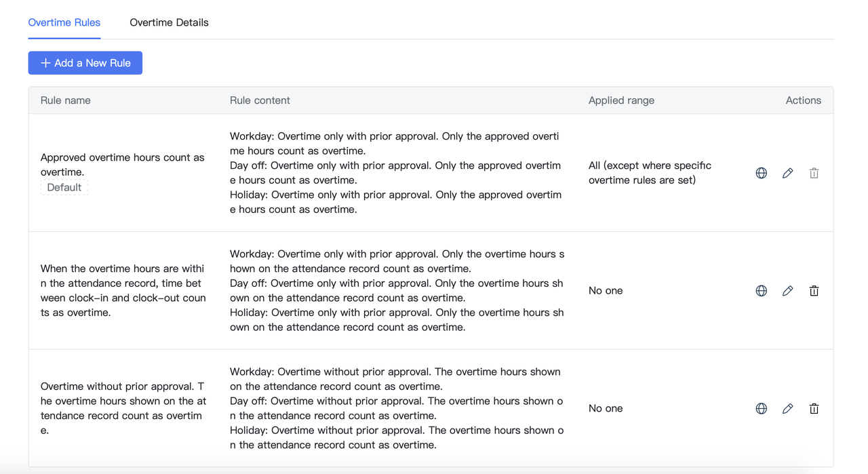Edit the Default approved overtime hours rule
This screenshot has width=868, height=474.
tap(787, 173)
